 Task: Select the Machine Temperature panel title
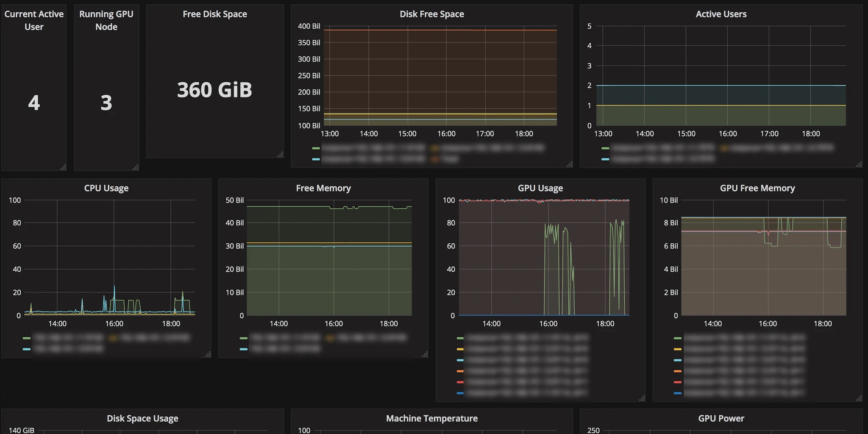[x=431, y=418]
